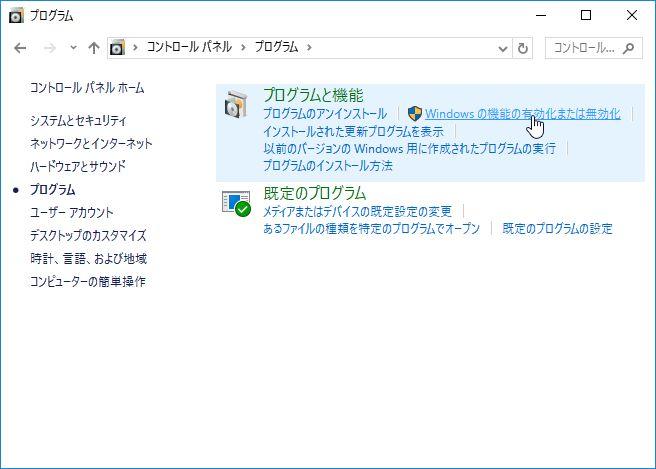Open コンピューターの簡単操作 category
Screen dimensions: 656x469
87,282
